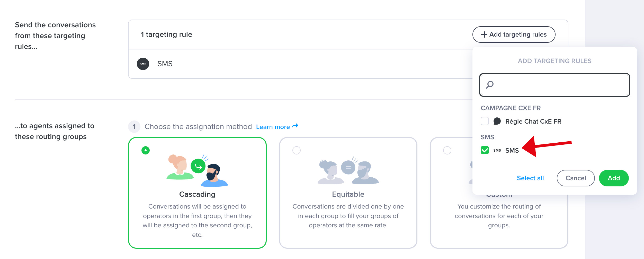The width and height of the screenshot is (644, 259).
Task: Confirm with the green Add button
Action: click(x=614, y=178)
